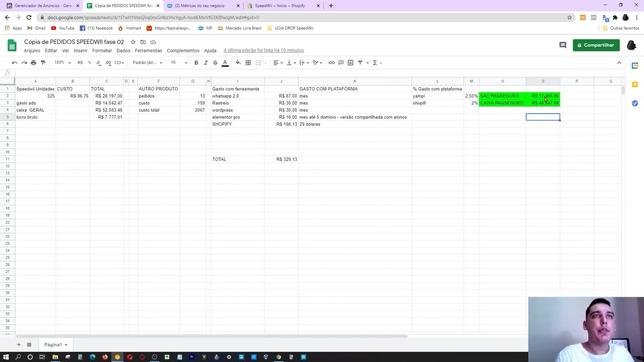Open zoom level dropdown
Image resolution: width=644 pixels, height=362 pixels.
pos(62,63)
